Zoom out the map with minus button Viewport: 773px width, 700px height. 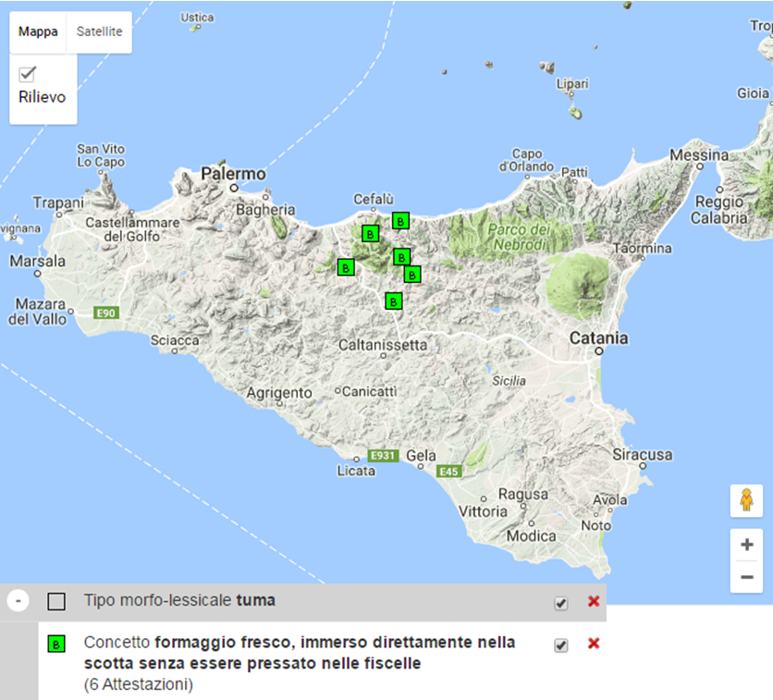pos(747,578)
